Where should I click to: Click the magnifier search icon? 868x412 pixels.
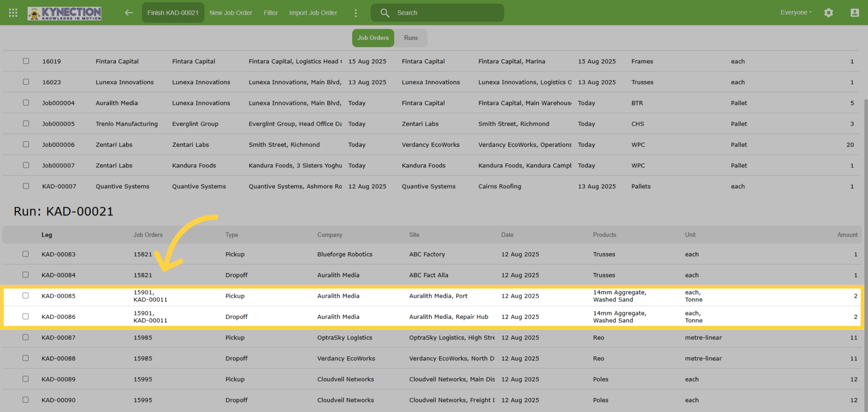pos(385,13)
